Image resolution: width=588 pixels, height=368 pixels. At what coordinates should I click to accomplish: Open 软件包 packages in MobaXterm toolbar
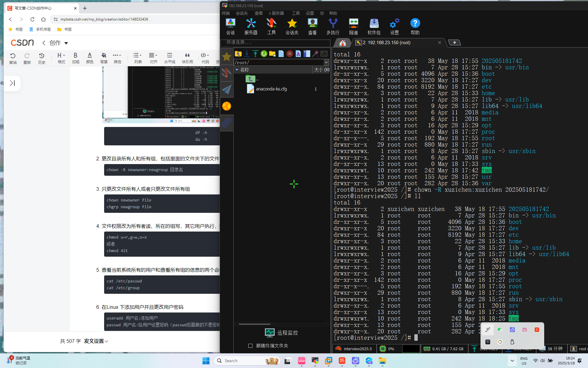click(x=374, y=26)
